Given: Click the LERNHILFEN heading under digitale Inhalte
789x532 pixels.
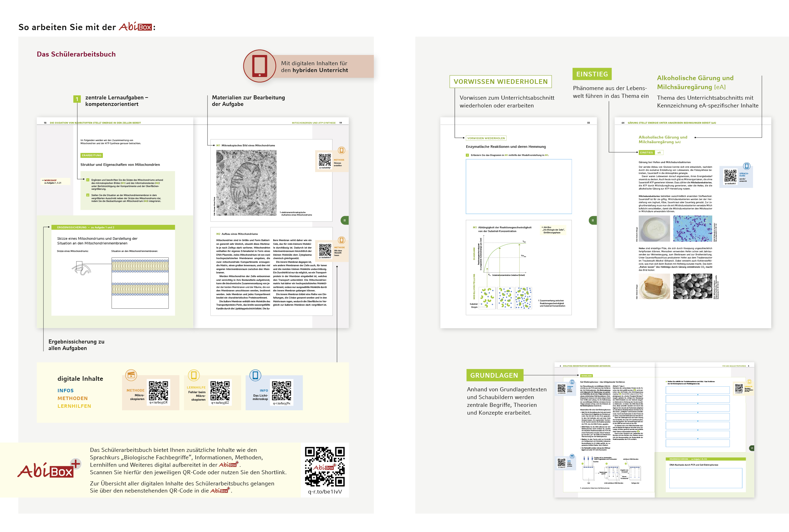Looking at the screenshot, I should click(74, 406).
